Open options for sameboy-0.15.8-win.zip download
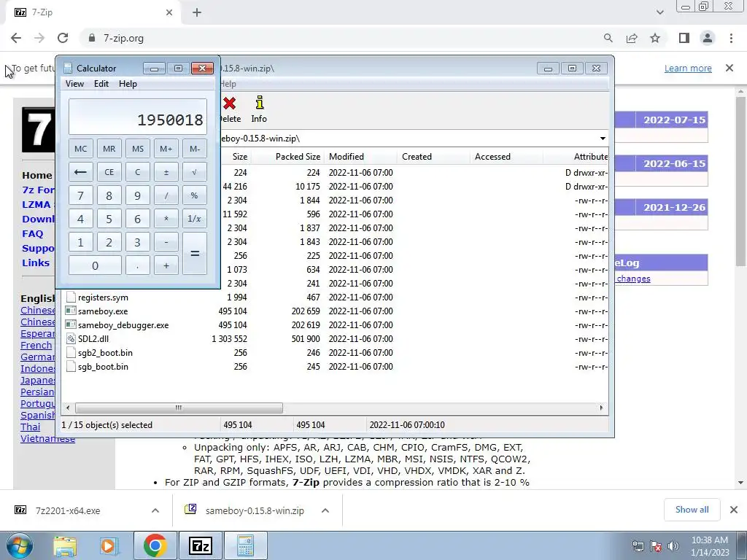 click(325, 510)
